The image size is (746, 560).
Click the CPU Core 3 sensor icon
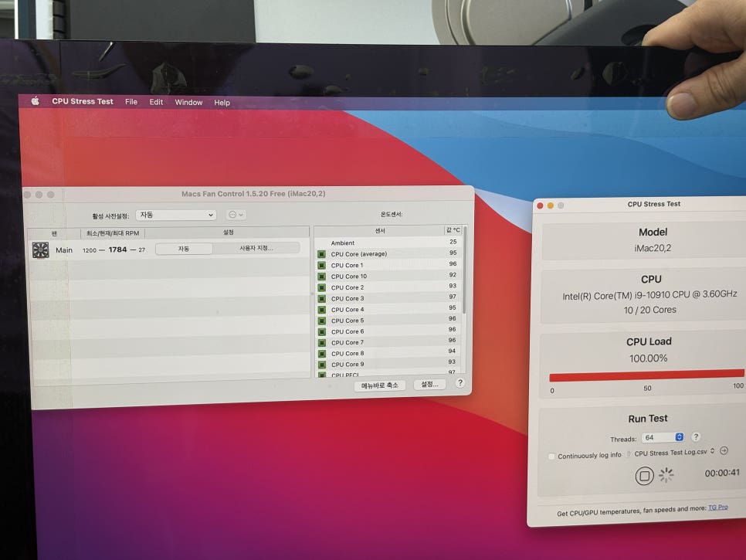tap(321, 299)
